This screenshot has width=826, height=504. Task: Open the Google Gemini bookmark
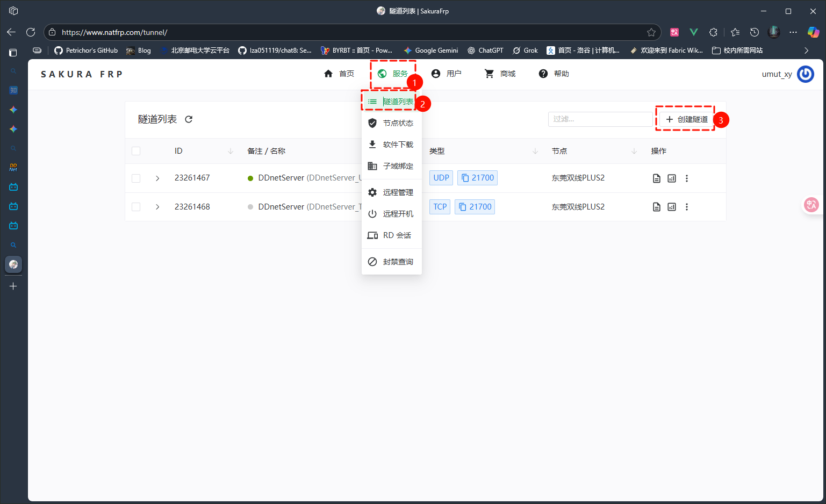click(x=431, y=51)
